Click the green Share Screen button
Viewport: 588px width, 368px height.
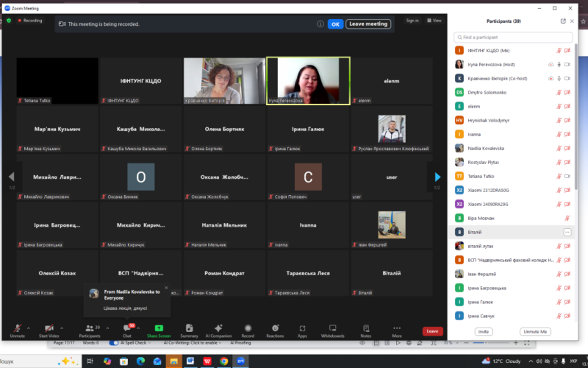coord(159,330)
